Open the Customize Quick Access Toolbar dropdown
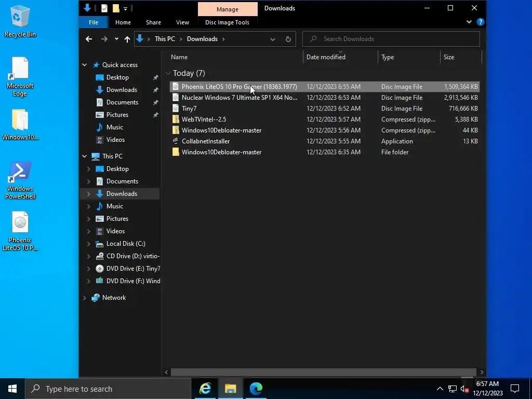 click(x=125, y=8)
